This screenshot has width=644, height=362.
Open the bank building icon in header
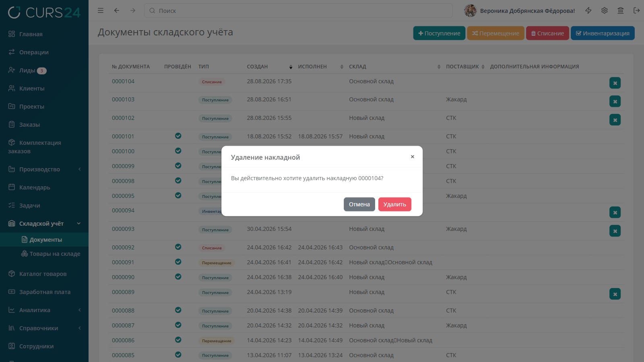click(x=621, y=10)
